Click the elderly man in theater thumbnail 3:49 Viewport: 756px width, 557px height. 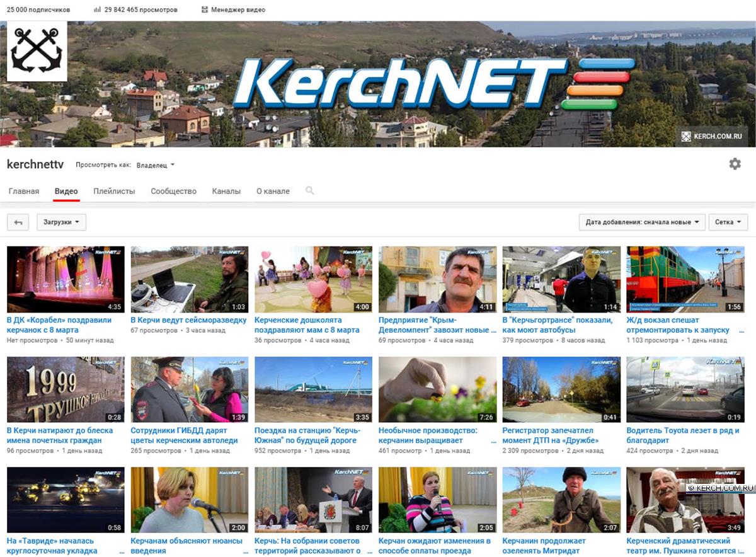(685, 500)
